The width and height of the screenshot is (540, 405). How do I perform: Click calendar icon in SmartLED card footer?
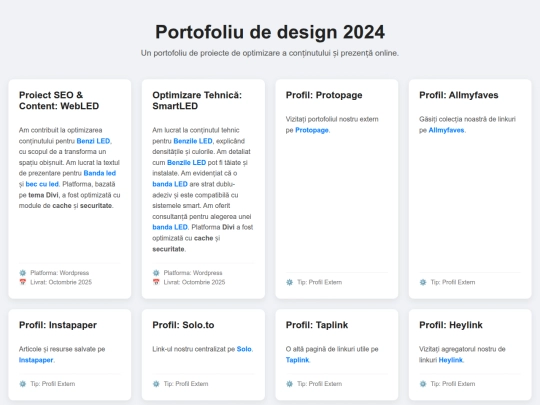point(156,282)
